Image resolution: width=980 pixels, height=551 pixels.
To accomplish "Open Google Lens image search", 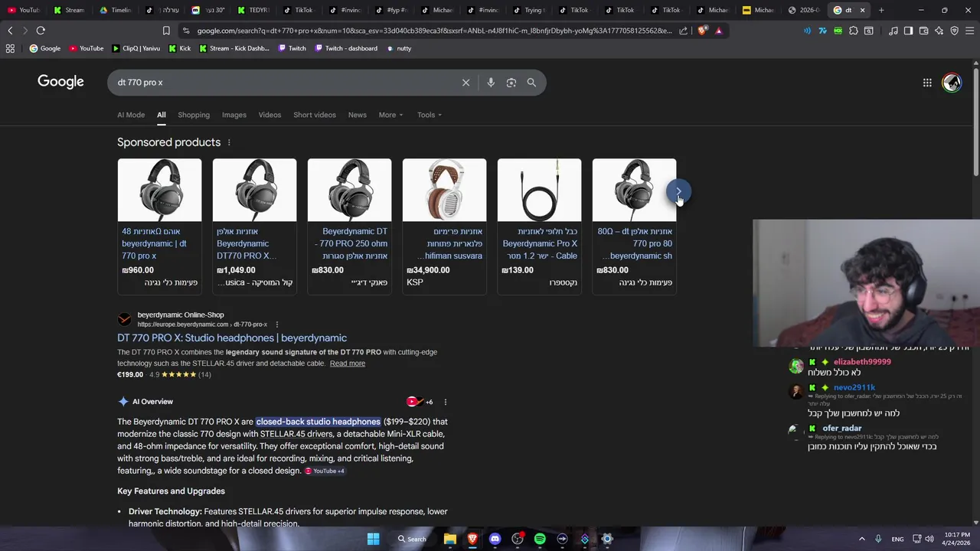I will 511,83.
